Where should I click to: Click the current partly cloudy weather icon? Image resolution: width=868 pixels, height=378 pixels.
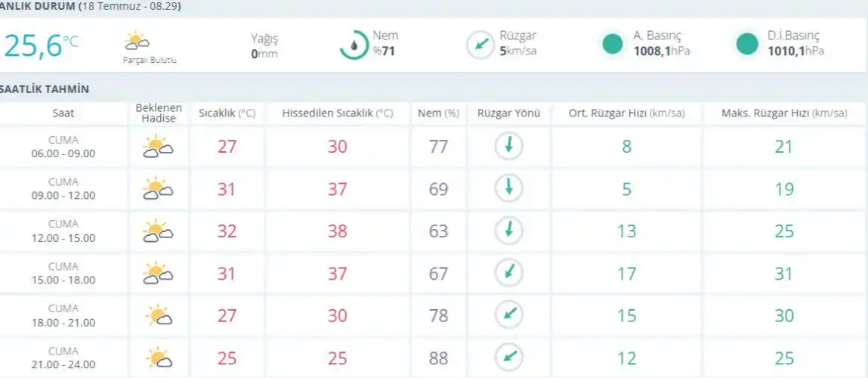136,41
